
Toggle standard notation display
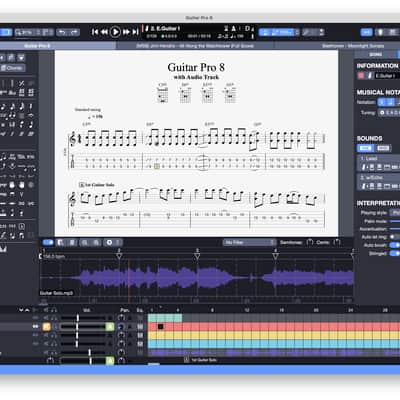(383, 102)
